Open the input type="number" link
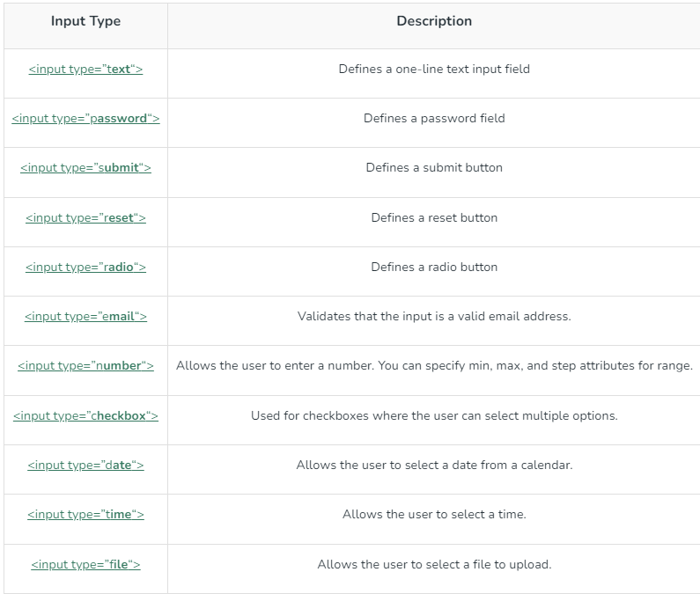This screenshot has height=594, width=700. tap(85, 366)
